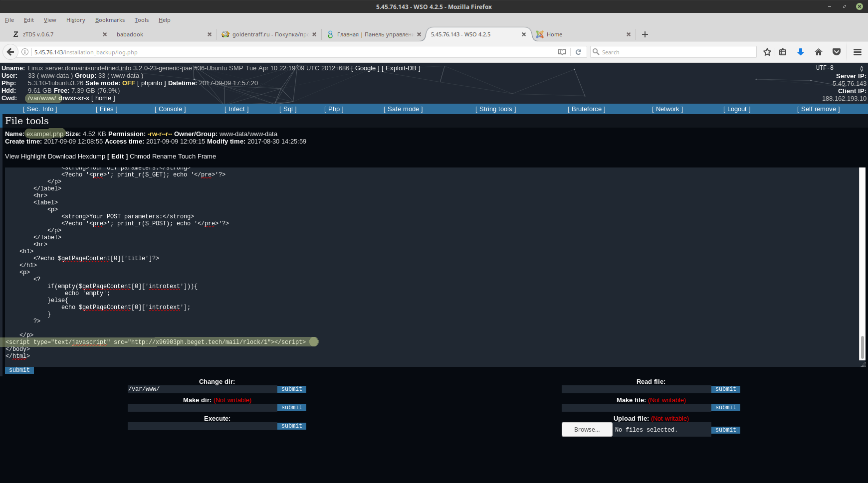The width and height of the screenshot is (868, 483).
Task: Reload the current page
Action: pyautogui.click(x=578, y=52)
